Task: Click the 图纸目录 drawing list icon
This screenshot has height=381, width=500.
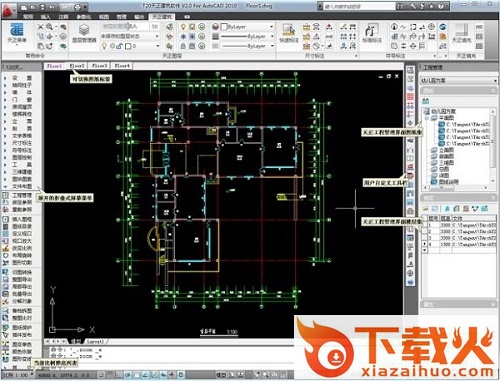Action: (5, 227)
